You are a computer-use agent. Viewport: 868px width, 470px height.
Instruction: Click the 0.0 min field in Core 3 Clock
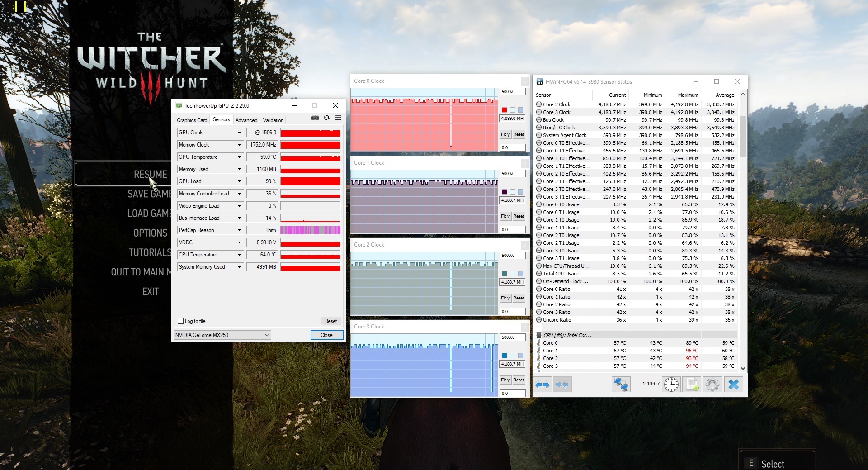point(513,394)
